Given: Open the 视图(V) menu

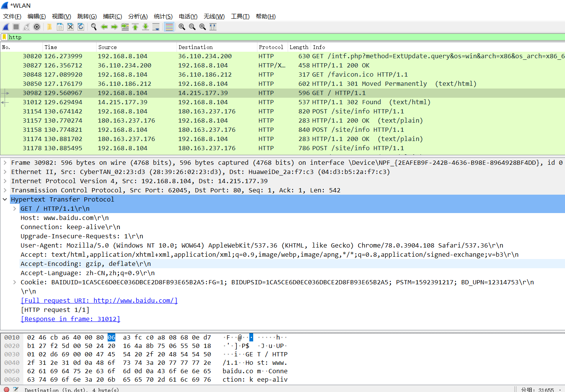Looking at the screenshot, I should (62, 16).
